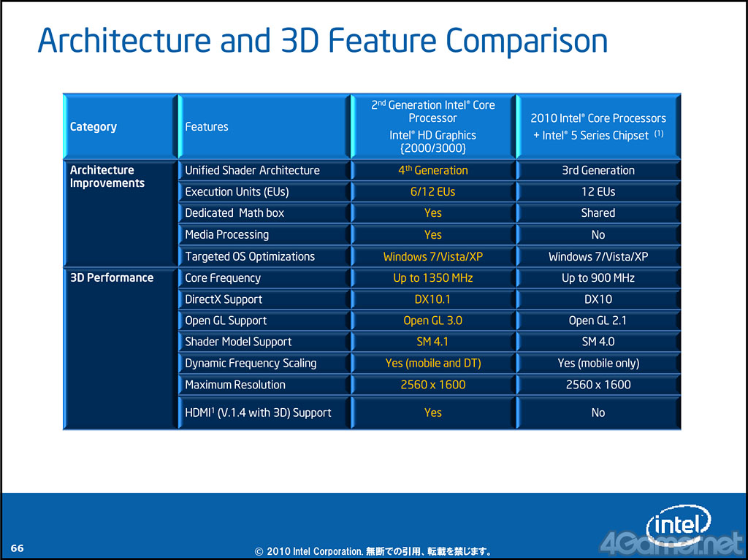Click the 'Core Frequency' feature
The height and width of the screenshot is (560, 748).
[223, 278]
